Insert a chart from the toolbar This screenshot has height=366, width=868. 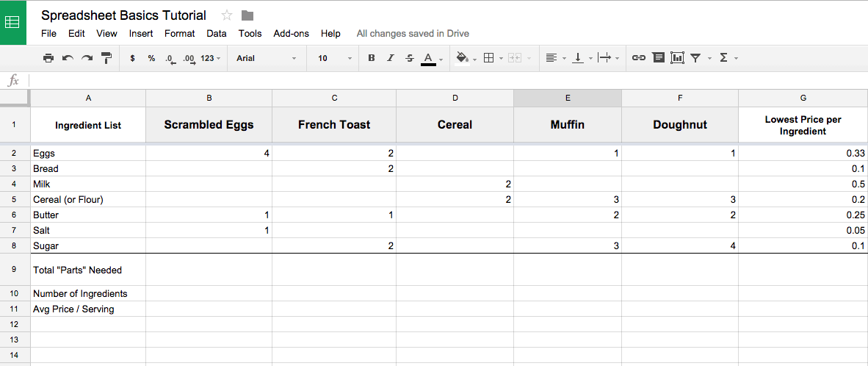677,58
